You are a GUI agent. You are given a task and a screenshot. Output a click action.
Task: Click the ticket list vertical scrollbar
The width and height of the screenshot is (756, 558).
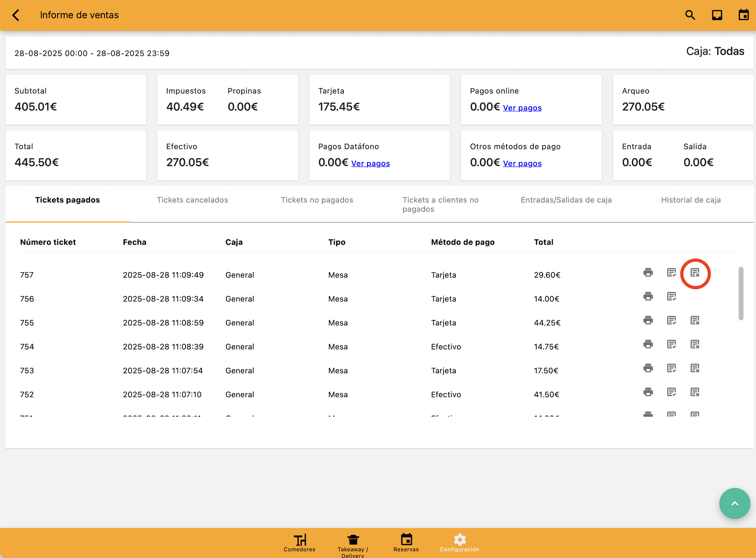(x=740, y=293)
